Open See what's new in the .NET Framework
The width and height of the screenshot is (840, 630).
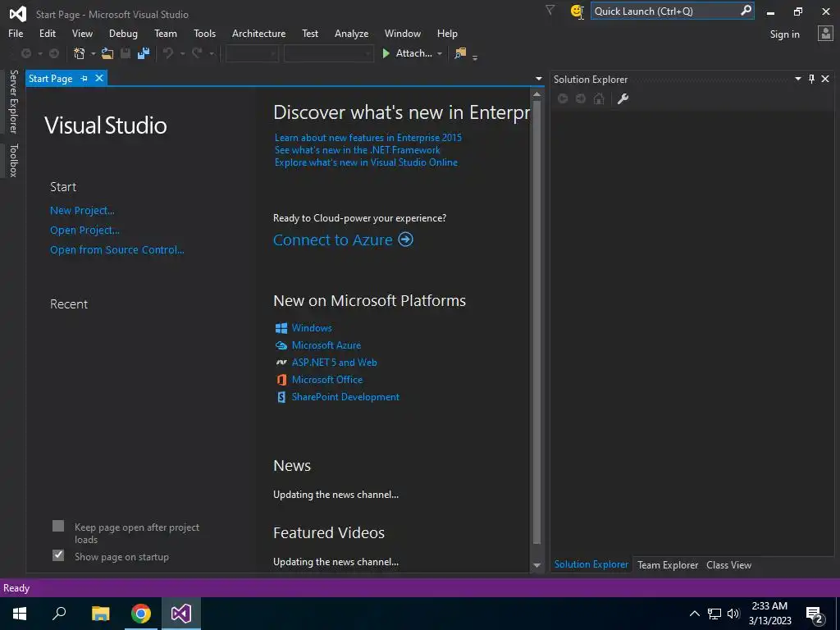358,150
